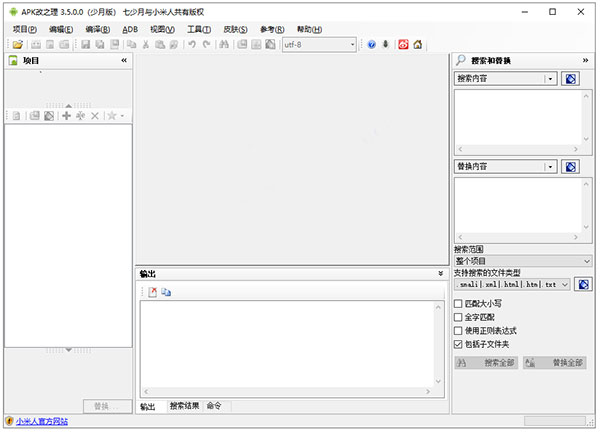Click the X delete icon in the project panel
600x432 pixels.
(95, 116)
